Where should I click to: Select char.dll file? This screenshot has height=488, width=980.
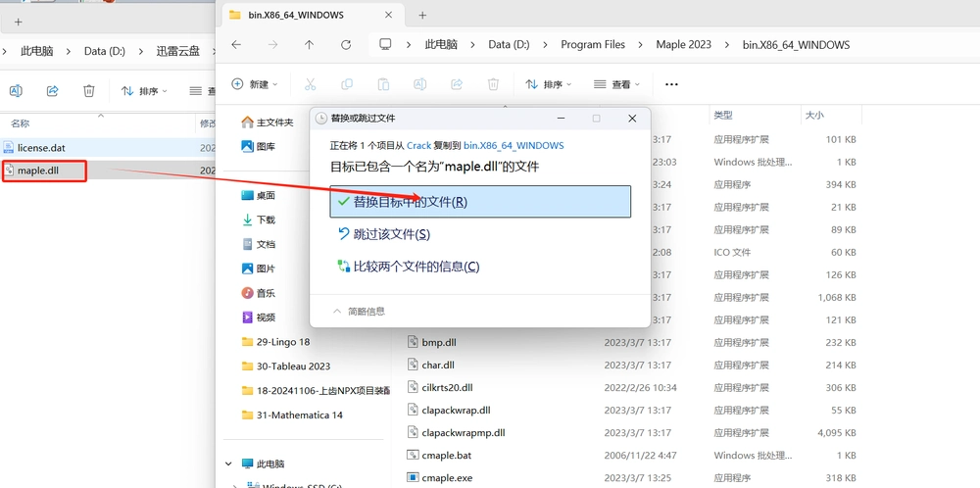pos(431,365)
